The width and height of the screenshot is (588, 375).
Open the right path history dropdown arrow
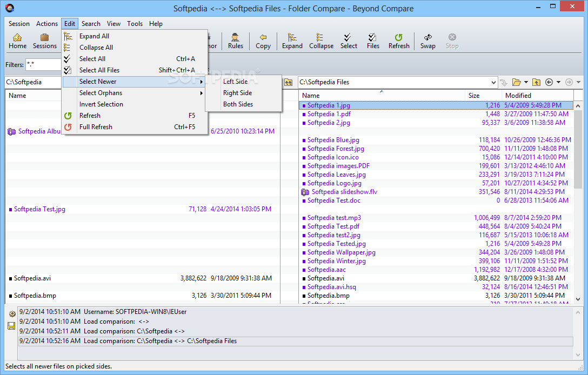click(493, 82)
